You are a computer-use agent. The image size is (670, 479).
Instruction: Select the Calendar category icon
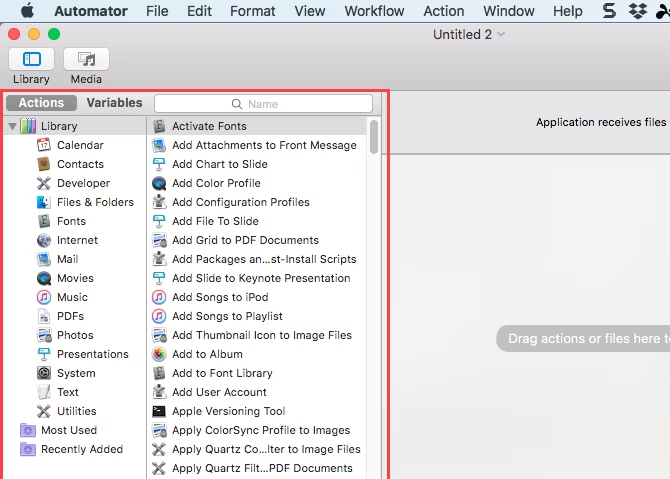click(x=44, y=145)
